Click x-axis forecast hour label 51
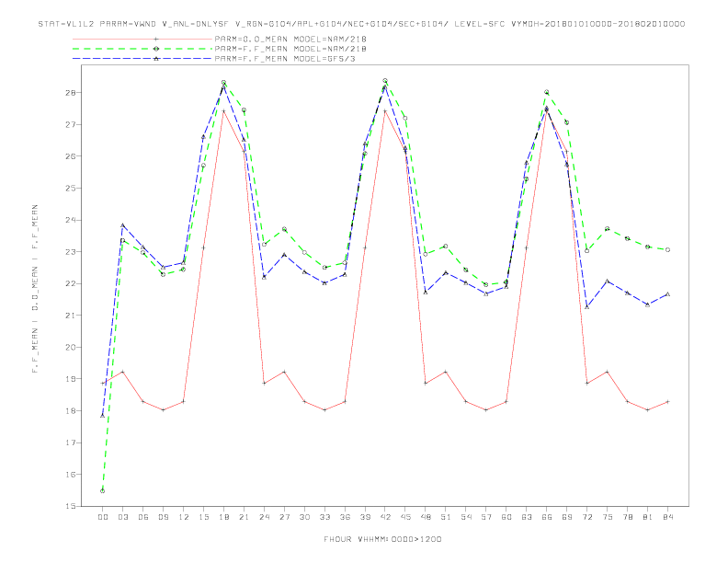Viewport: 728px width, 563px height. (x=446, y=517)
